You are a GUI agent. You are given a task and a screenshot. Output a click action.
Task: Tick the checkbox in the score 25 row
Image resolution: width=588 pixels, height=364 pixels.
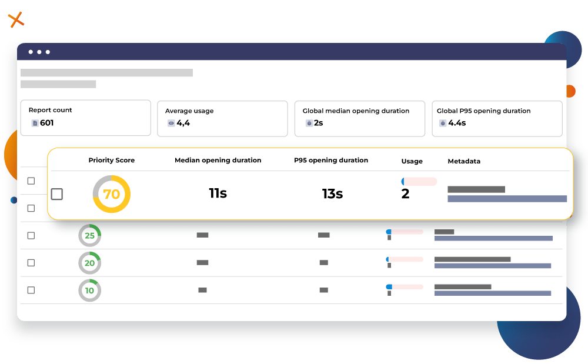point(31,235)
